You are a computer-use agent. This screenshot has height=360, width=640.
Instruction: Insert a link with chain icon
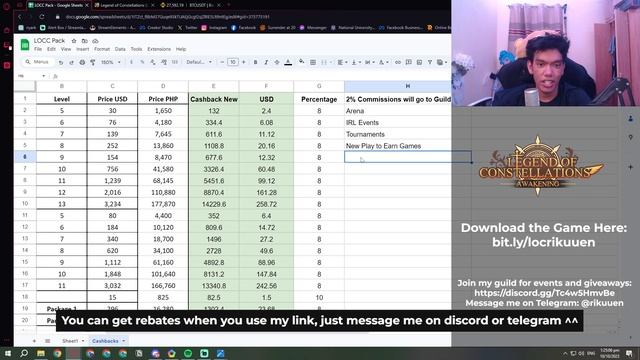398,62
